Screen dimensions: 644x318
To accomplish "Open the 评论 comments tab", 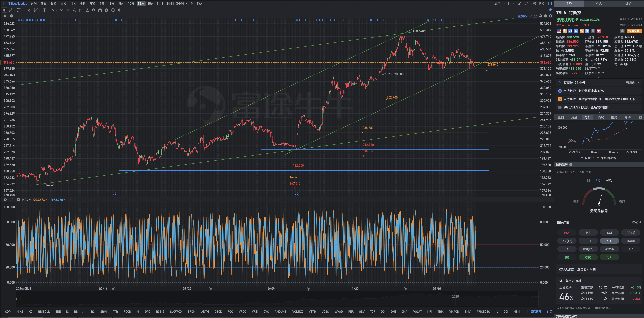I will coord(628,3).
